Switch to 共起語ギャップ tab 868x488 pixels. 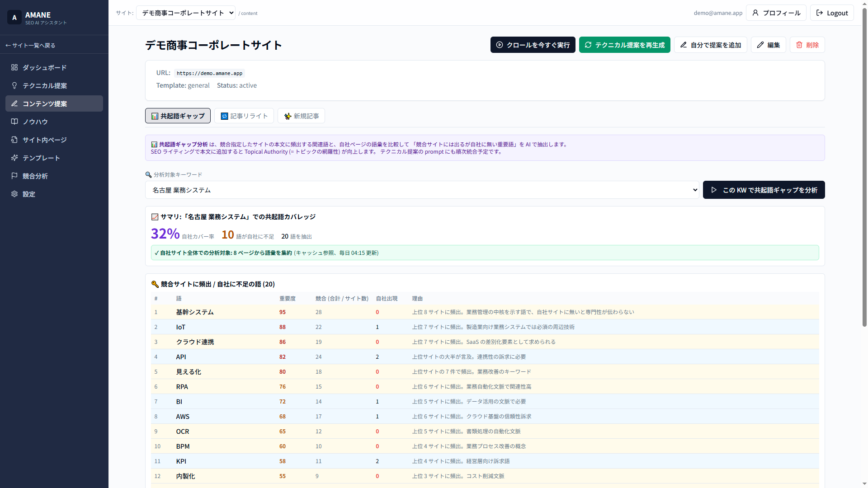[178, 116]
